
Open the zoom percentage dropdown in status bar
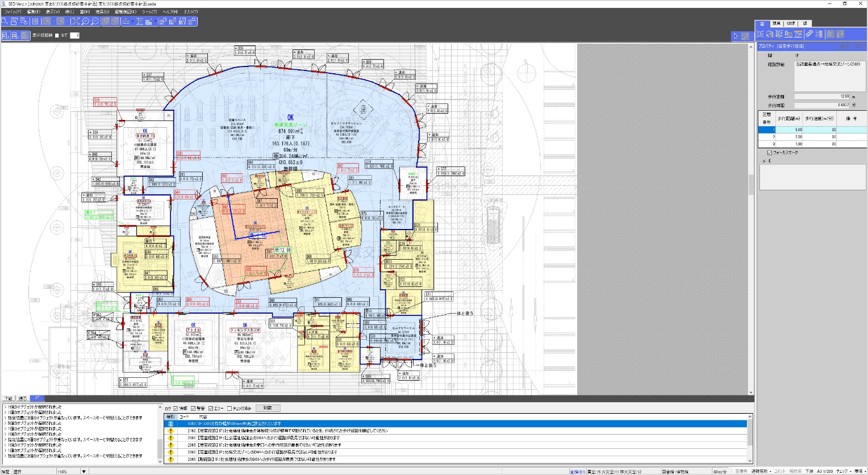84,471
